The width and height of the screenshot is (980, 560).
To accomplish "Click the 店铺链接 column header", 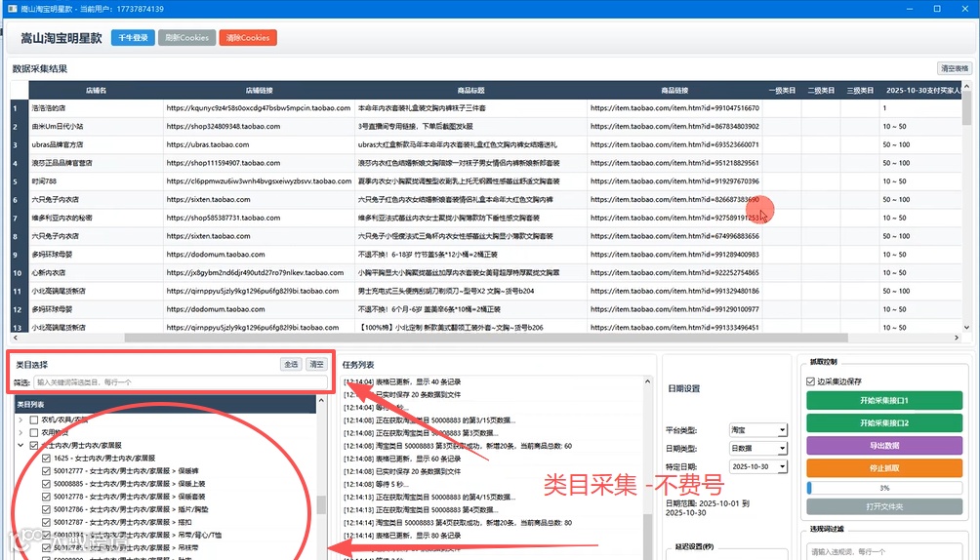I will point(259,90).
